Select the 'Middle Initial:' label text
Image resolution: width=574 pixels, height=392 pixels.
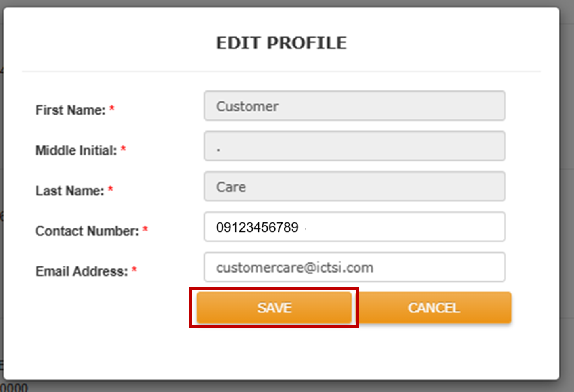pyautogui.click(x=76, y=150)
